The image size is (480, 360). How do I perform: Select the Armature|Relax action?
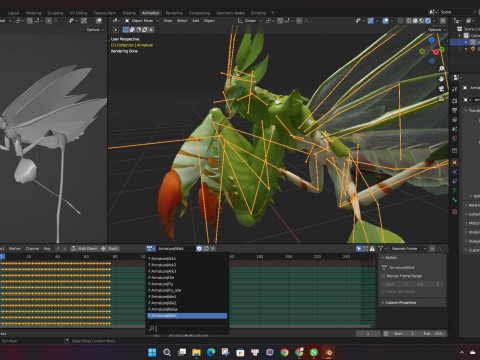click(x=187, y=309)
